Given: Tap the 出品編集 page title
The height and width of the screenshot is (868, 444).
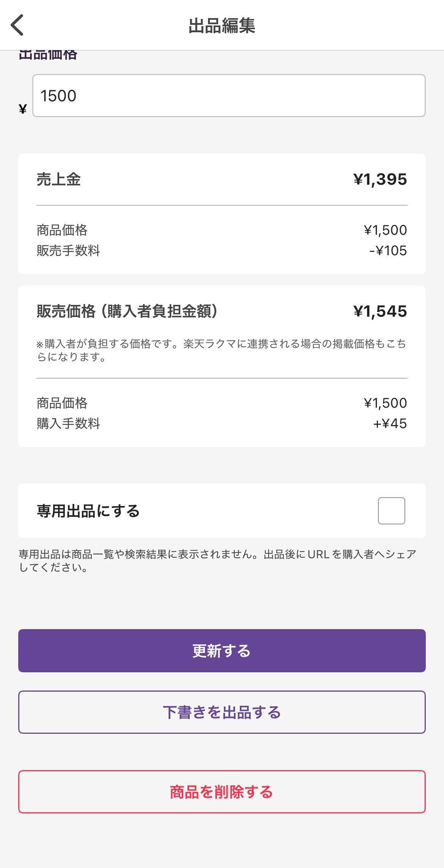Looking at the screenshot, I should click(222, 26).
